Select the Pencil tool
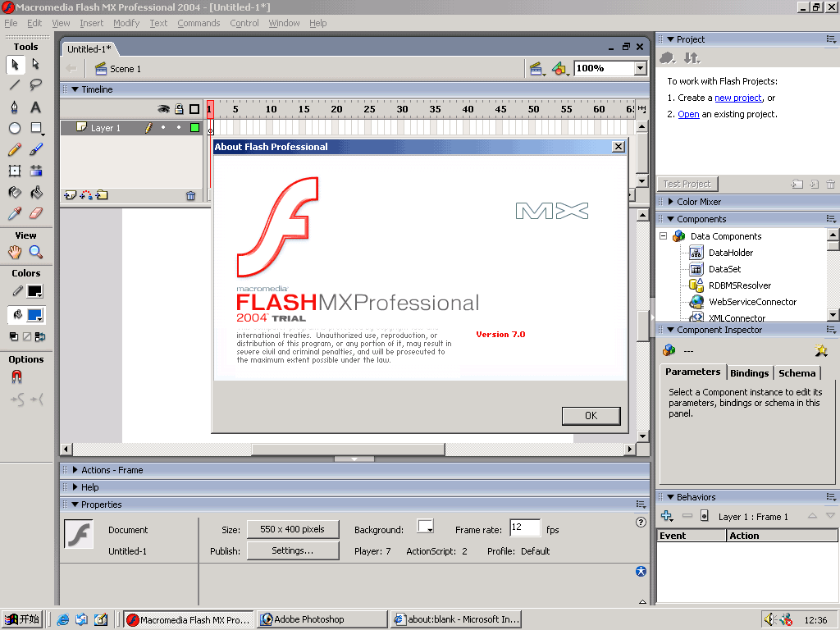Image resolution: width=840 pixels, height=630 pixels. point(15,149)
